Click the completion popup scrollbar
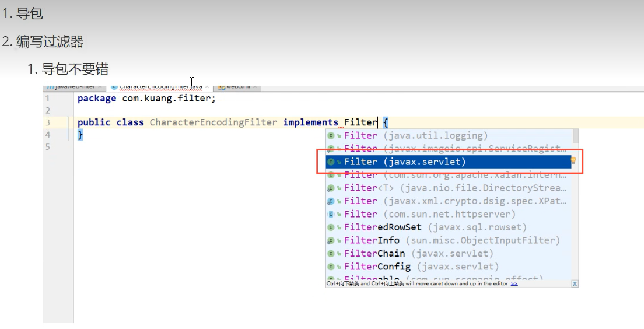644x329 pixels. point(576,136)
